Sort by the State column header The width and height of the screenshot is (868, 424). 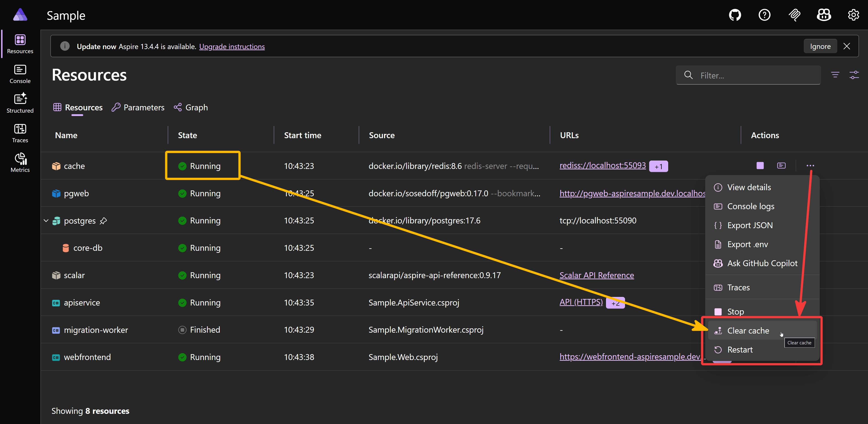tap(187, 135)
